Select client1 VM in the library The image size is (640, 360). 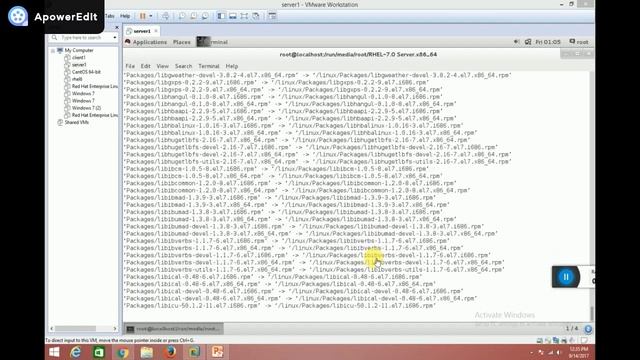click(x=78, y=58)
